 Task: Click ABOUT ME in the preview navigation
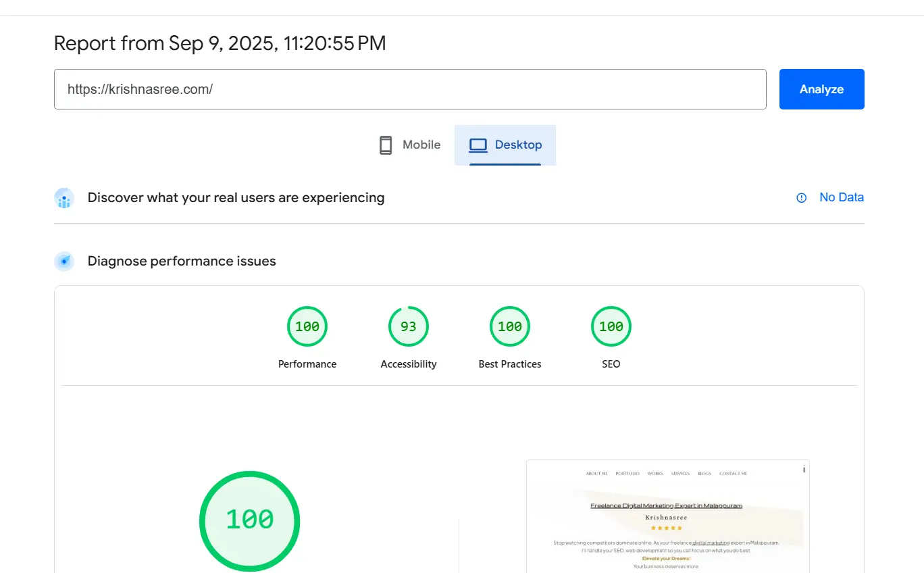[x=596, y=474]
